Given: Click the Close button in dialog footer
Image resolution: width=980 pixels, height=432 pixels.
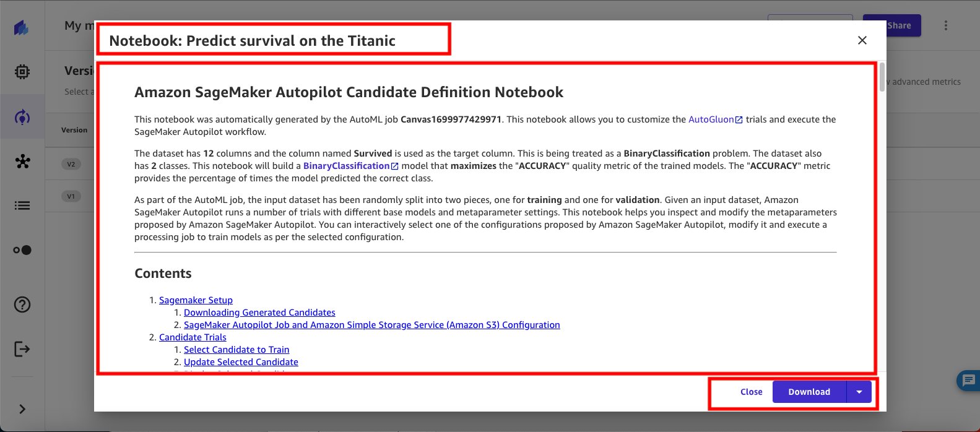Looking at the screenshot, I should click(751, 392).
